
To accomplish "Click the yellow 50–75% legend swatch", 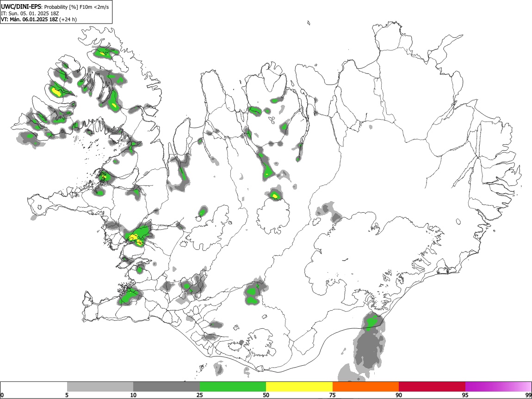I will 299,387.
